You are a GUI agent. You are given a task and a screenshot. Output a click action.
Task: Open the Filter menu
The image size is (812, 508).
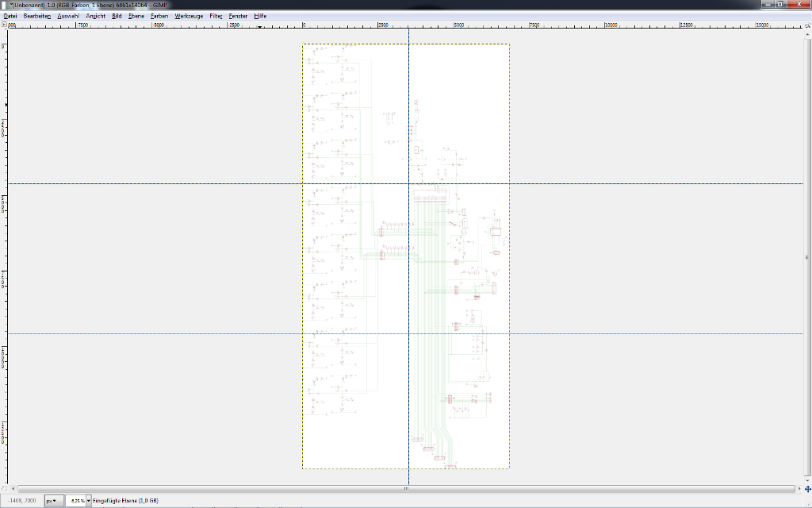point(216,16)
